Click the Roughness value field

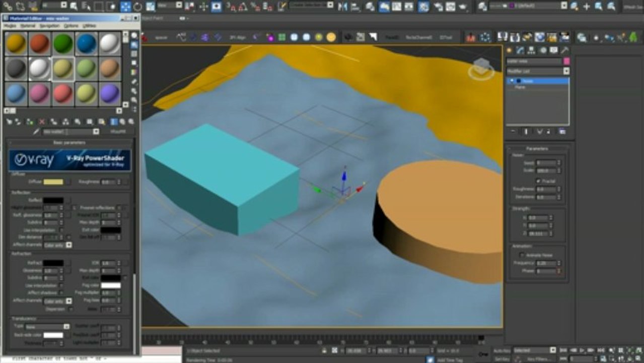point(108,181)
